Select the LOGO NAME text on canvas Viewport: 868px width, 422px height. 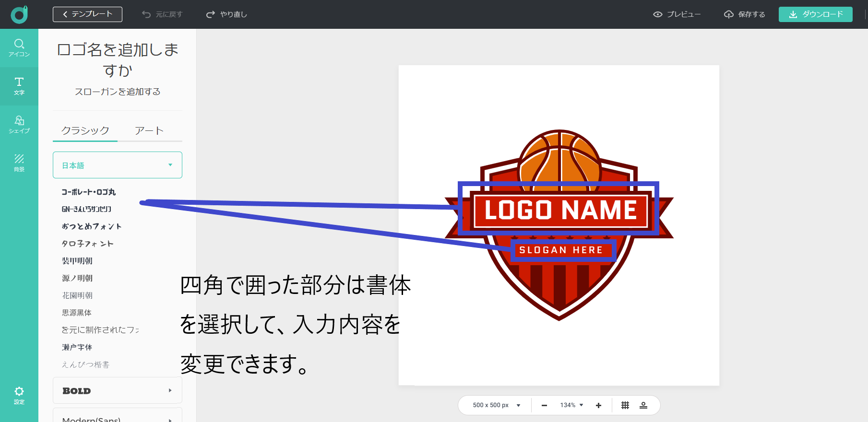[x=560, y=210]
